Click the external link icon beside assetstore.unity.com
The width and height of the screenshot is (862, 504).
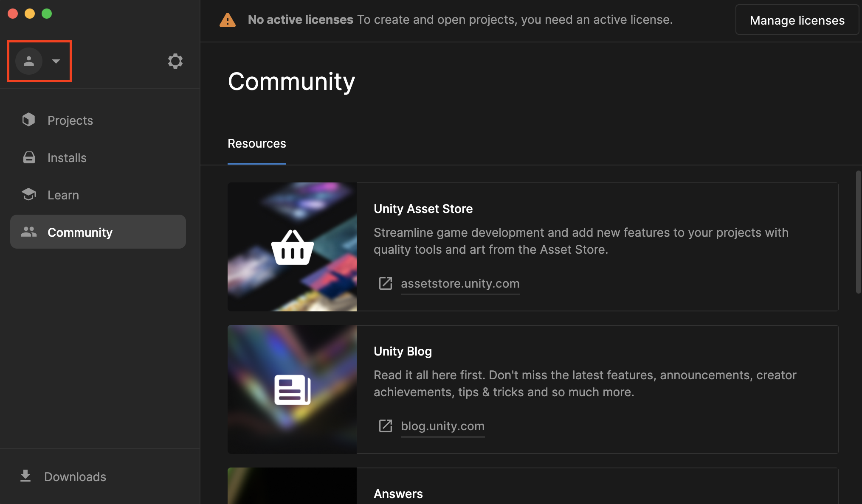pos(385,283)
